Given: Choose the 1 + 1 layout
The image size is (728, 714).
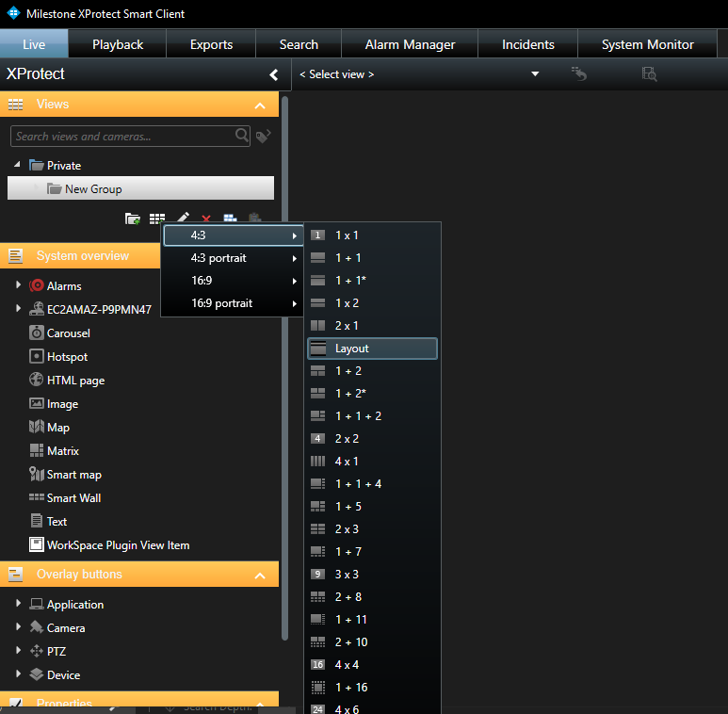Looking at the screenshot, I should (x=372, y=258).
